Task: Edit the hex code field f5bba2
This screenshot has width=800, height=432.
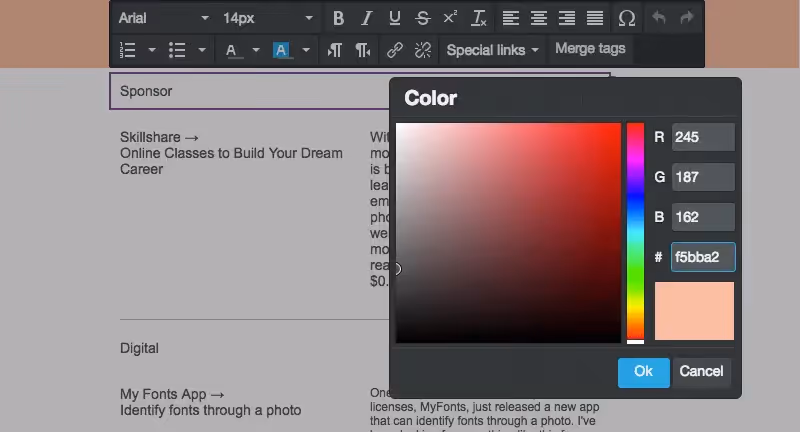Action: (x=703, y=257)
